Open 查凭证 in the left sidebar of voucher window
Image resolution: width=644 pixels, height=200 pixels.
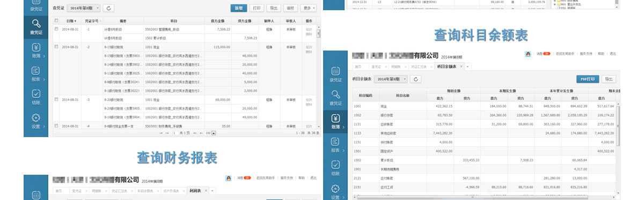[36, 27]
